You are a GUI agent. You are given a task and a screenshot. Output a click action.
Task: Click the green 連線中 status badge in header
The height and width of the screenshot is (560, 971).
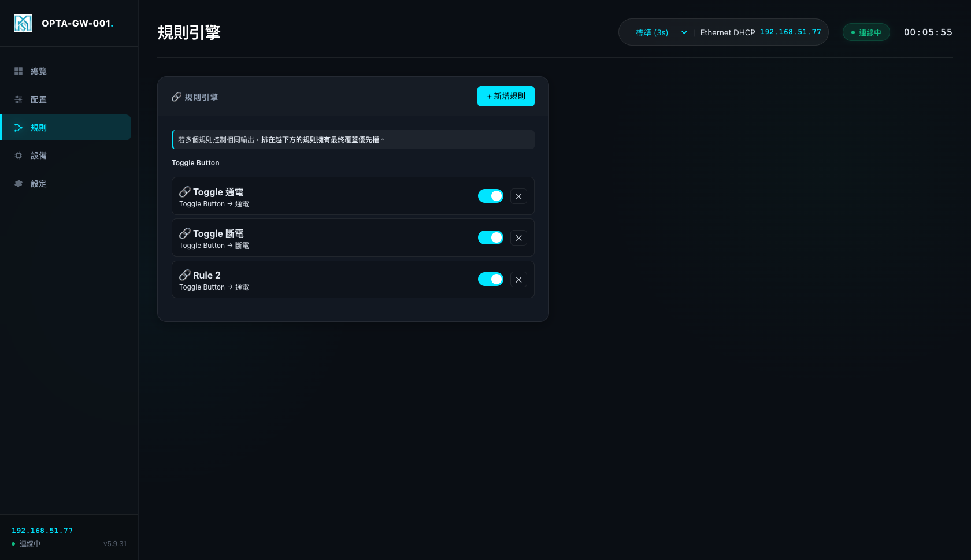point(866,32)
